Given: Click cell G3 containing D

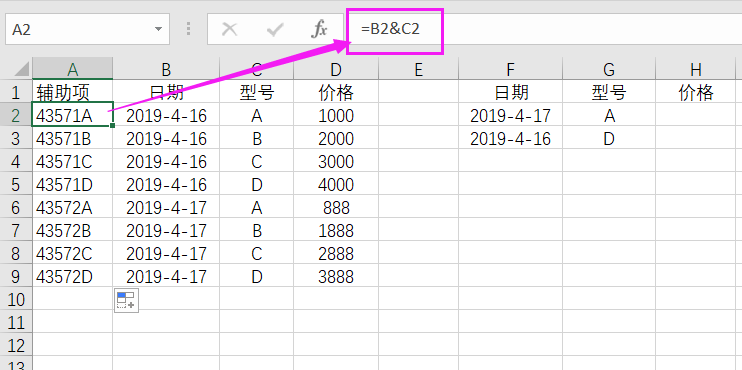Looking at the screenshot, I should point(609,138).
